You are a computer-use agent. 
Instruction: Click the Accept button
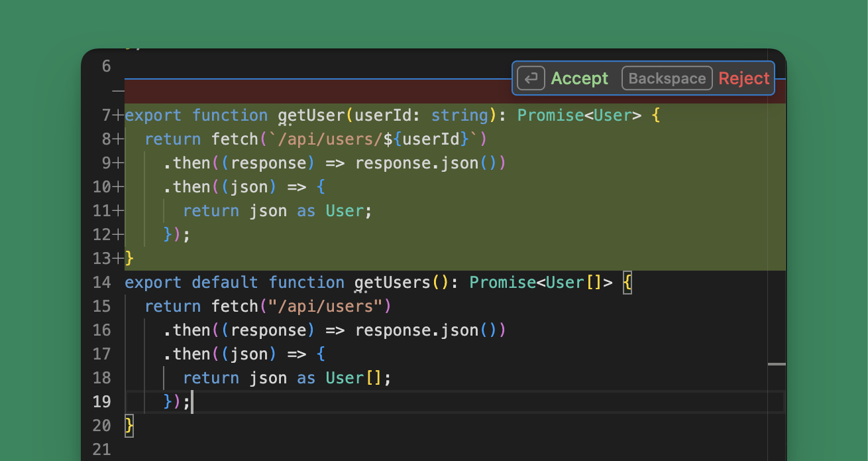pos(579,78)
